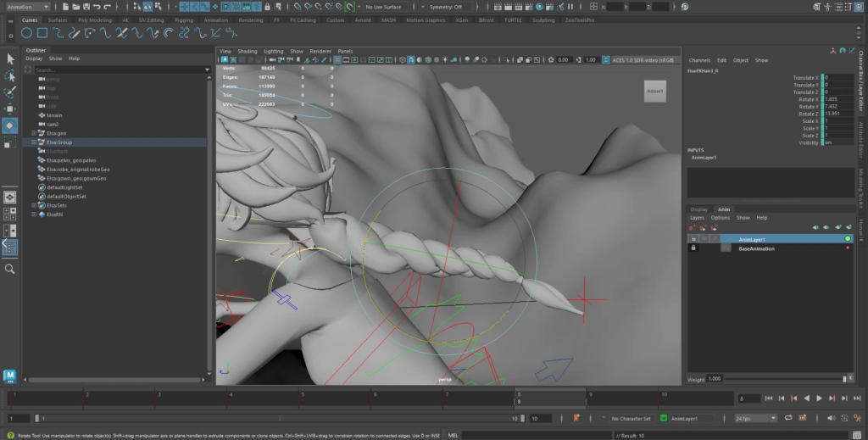The image size is (868, 440).
Task: Activate the Move tool
Action: [x=10, y=109]
